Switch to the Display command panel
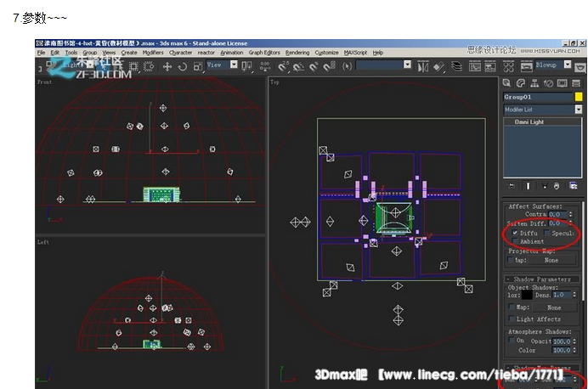Screen dimensions: 588x389 click(562, 83)
